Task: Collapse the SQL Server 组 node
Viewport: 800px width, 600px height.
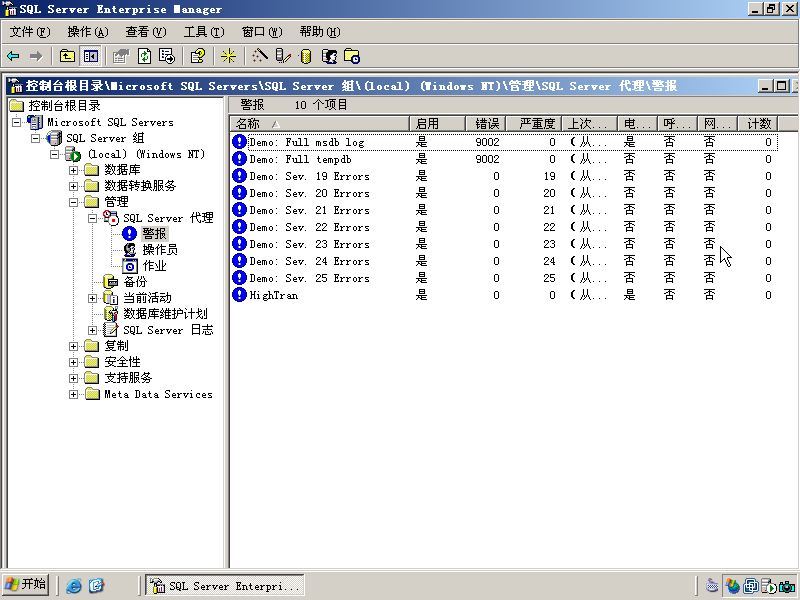Action: click(x=35, y=138)
